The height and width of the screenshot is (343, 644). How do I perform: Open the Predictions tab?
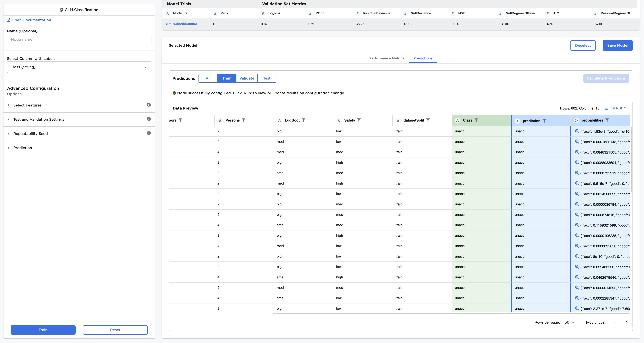point(423,58)
